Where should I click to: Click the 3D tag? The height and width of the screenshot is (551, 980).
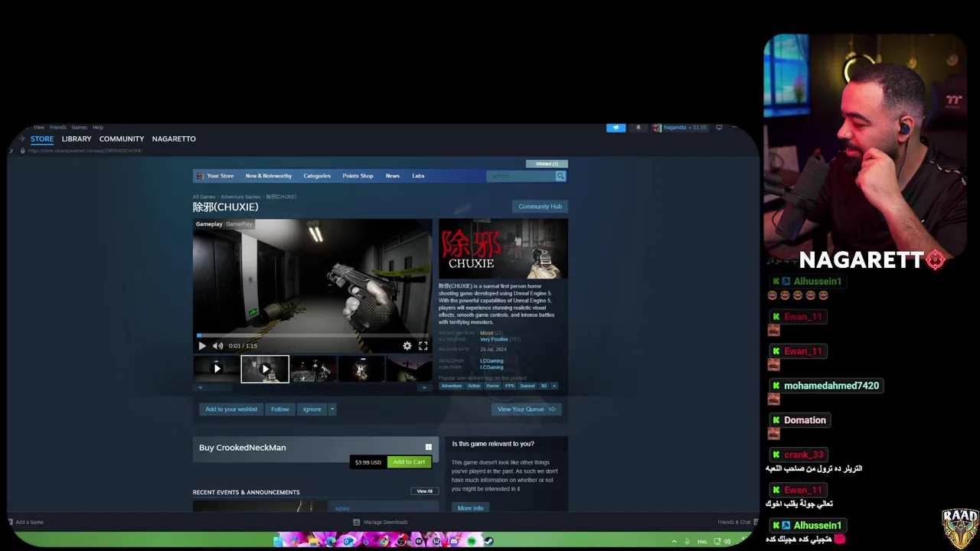point(544,386)
